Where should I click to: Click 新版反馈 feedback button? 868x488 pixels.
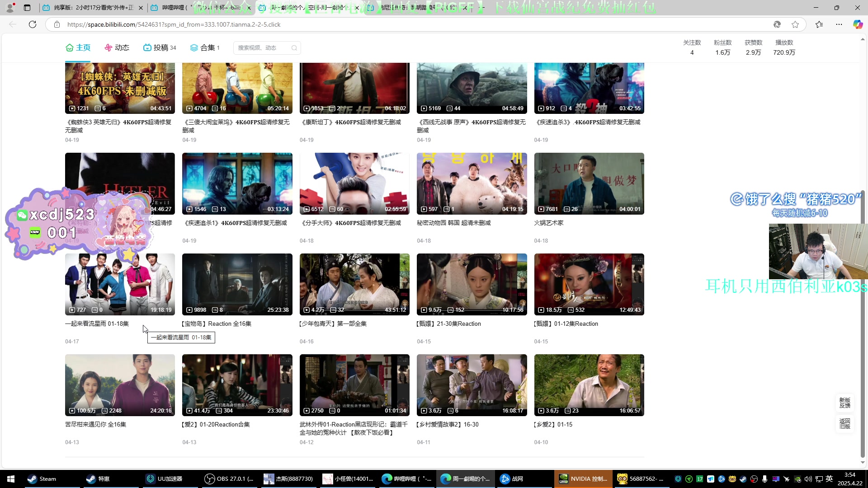[x=844, y=403]
